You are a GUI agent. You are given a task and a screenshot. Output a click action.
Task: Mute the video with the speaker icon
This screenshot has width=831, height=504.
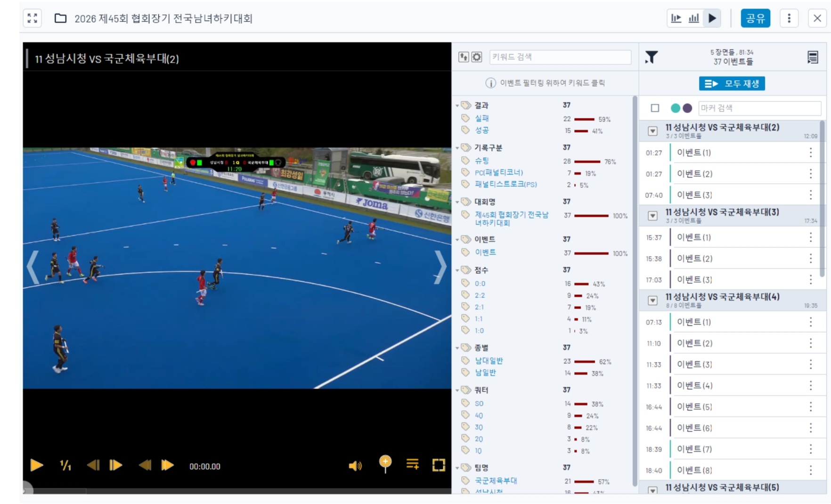(355, 466)
